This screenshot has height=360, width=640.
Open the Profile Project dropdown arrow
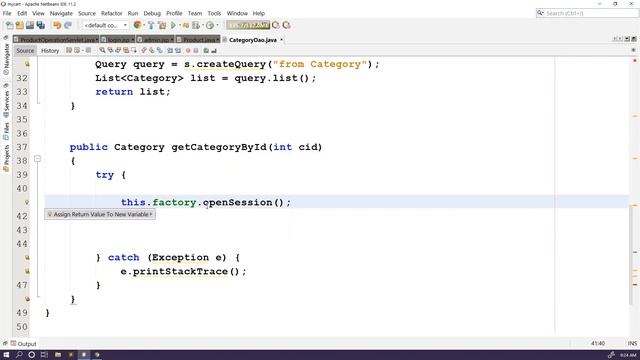point(218,25)
